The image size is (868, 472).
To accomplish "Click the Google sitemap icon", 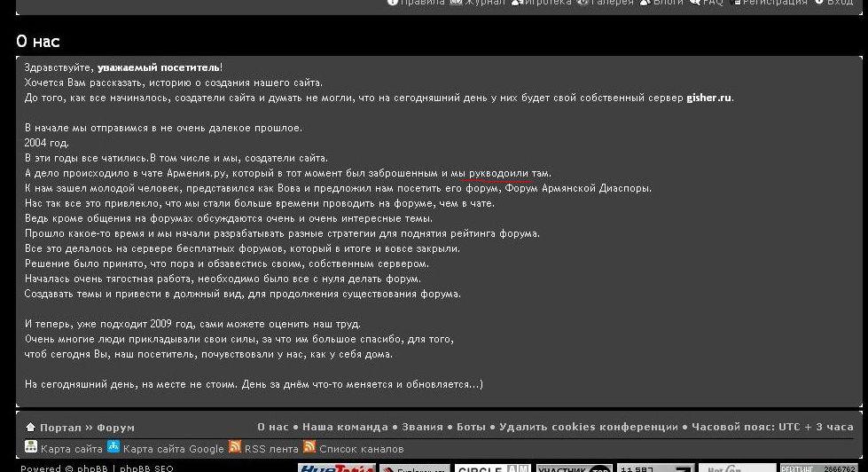I will 113,447.
